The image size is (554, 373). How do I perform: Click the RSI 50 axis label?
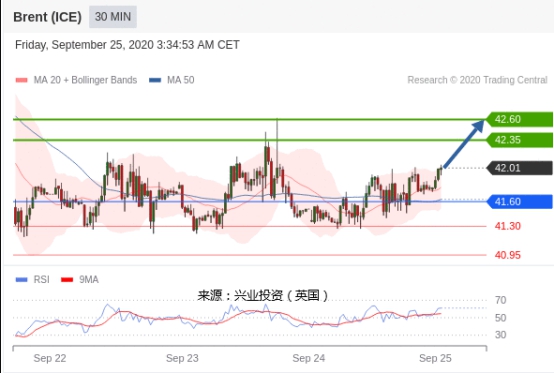tap(500, 318)
